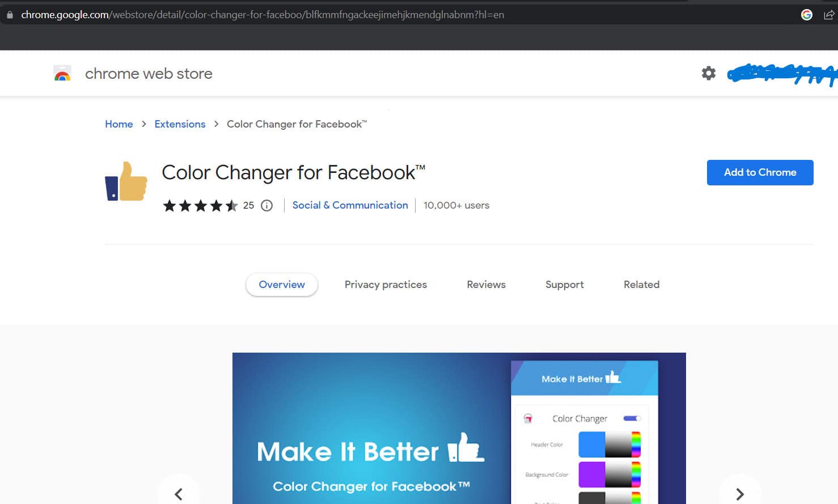Click the Google account icon in the address bar
Screen dimensions: 838x504
click(806, 15)
